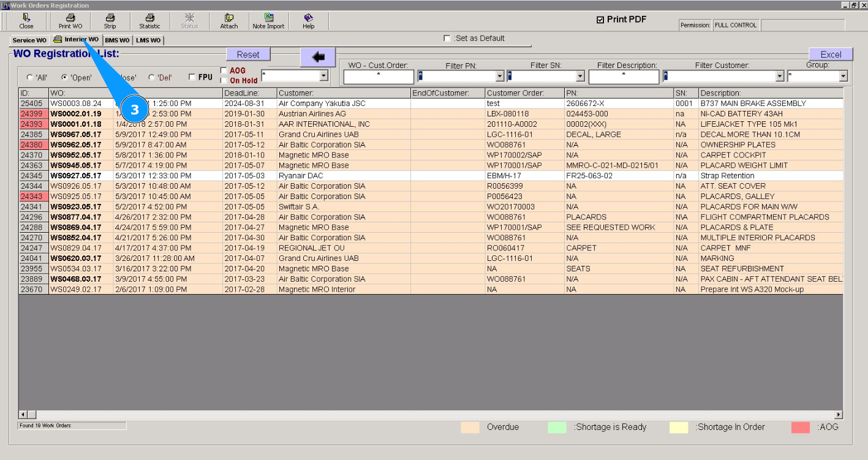Click the black back arrow button
868x460 pixels.
318,57
